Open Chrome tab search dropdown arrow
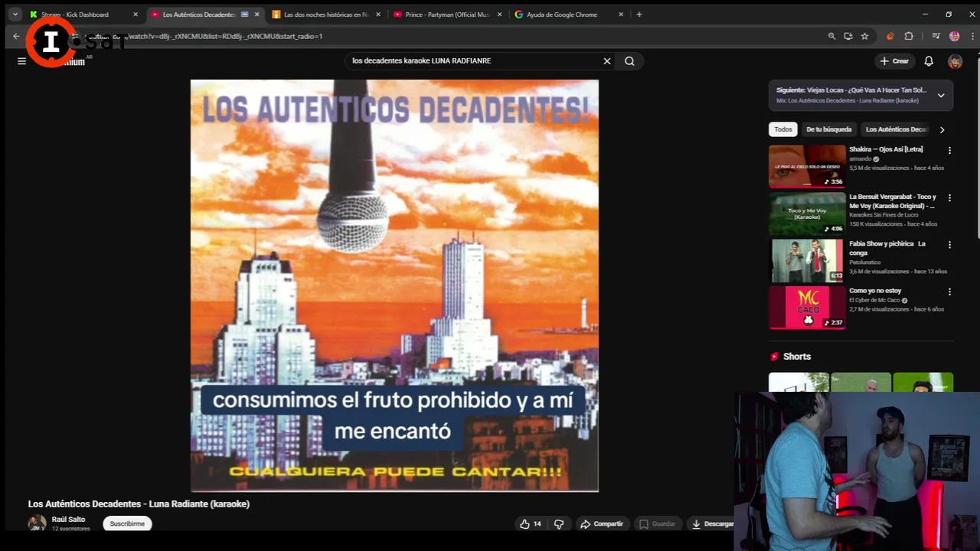Image resolution: width=980 pixels, height=551 pixels. pyautogui.click(x=15, y=15)
